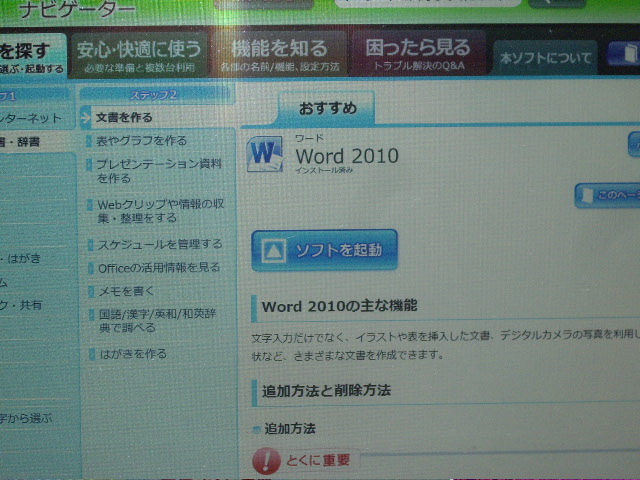Viewport: 640px width, 480px height.
Task: Click the Word 2010の主な機能 heading
Action: [340, 306]
